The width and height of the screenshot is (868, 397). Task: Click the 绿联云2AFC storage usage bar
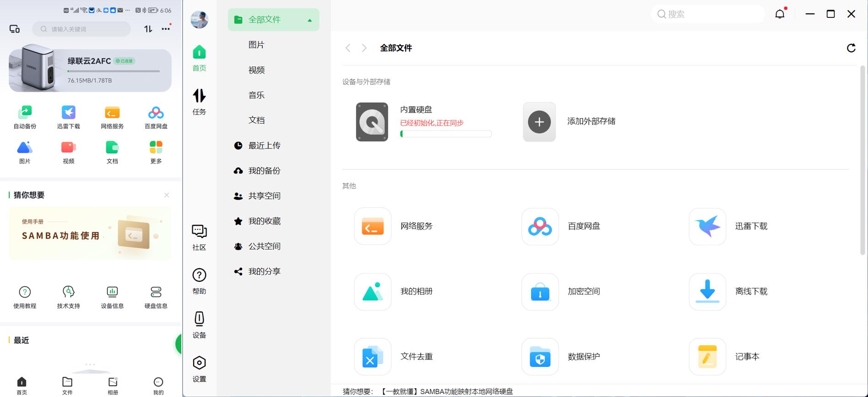pyautogui.click(x=114, y=71)
